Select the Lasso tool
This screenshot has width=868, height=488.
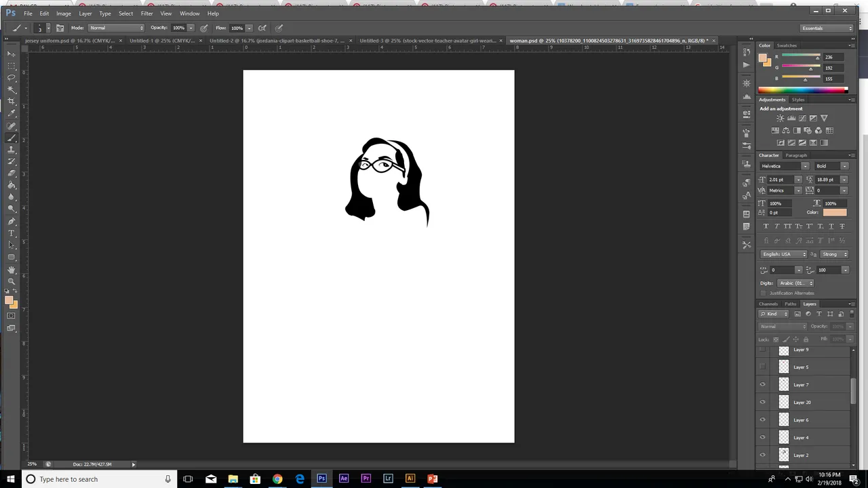12,78
